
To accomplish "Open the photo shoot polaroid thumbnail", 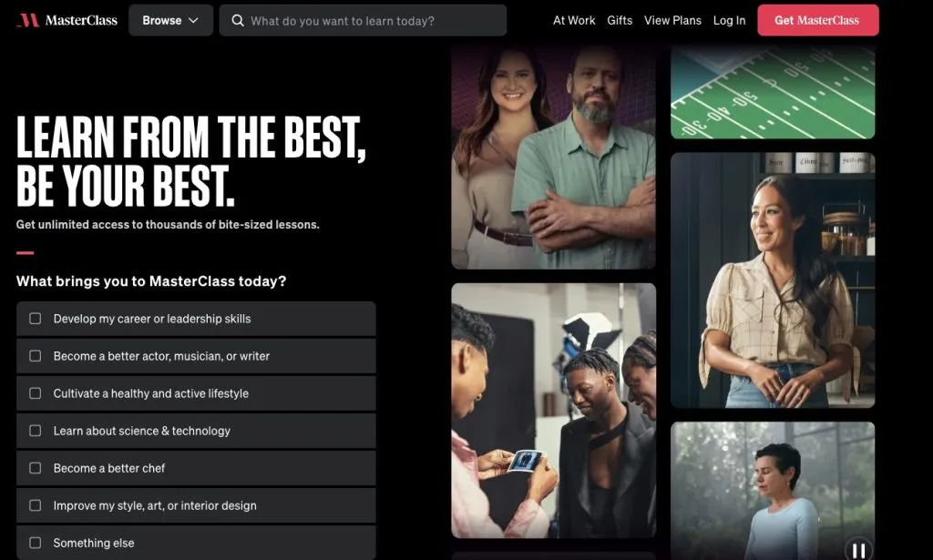I will pos(553,411).
